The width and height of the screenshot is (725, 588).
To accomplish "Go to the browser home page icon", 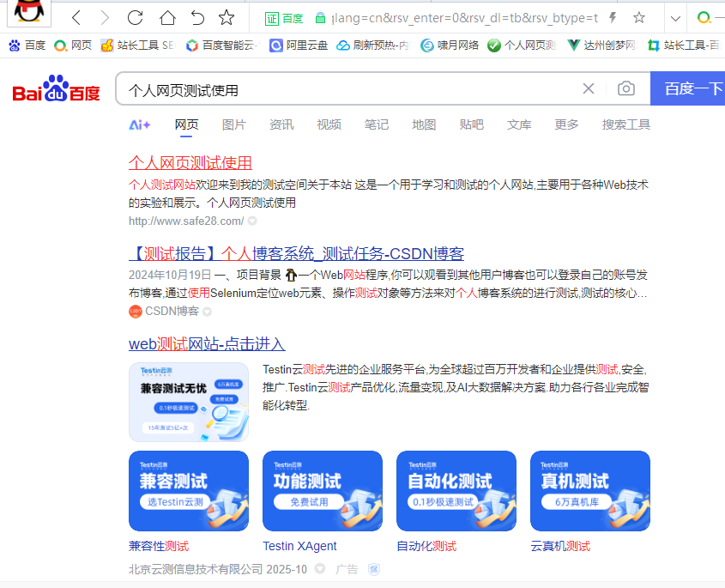I will pos(167,18).
